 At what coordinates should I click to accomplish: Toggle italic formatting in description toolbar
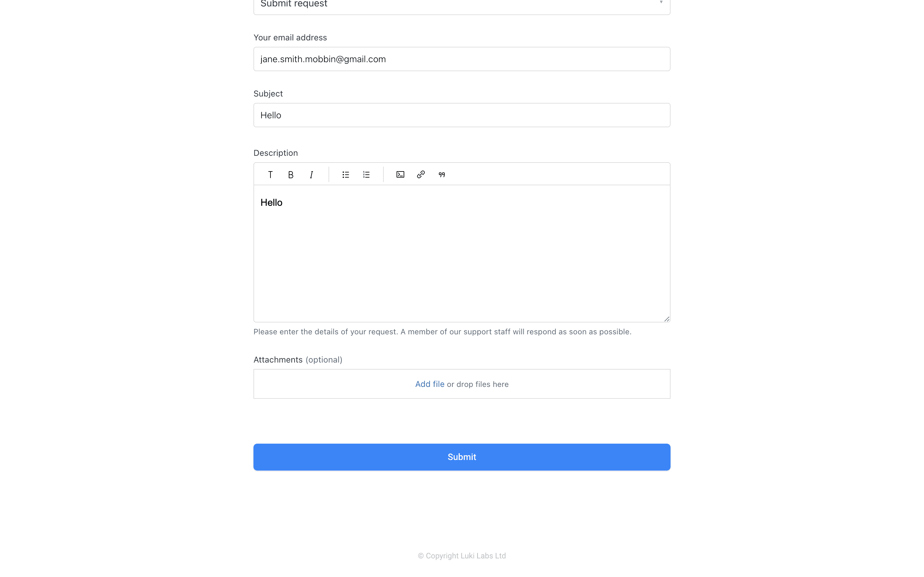(x=311, y=174)
